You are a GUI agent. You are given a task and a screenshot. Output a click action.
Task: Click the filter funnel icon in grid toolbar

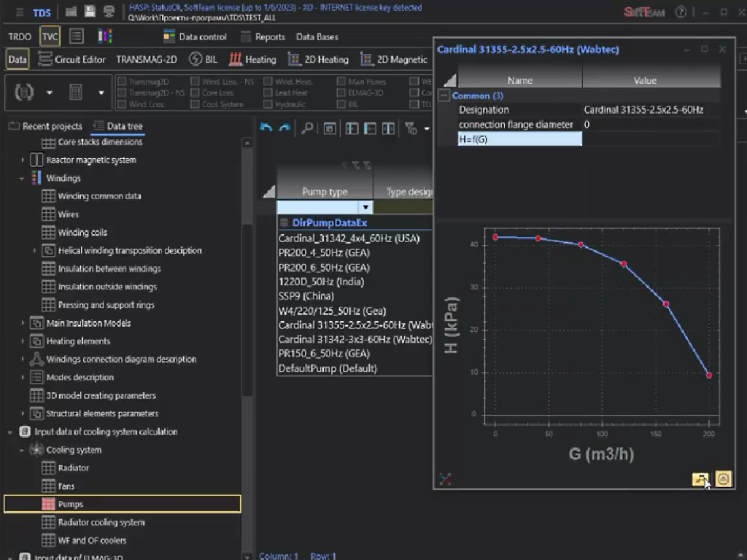point(411,128)
